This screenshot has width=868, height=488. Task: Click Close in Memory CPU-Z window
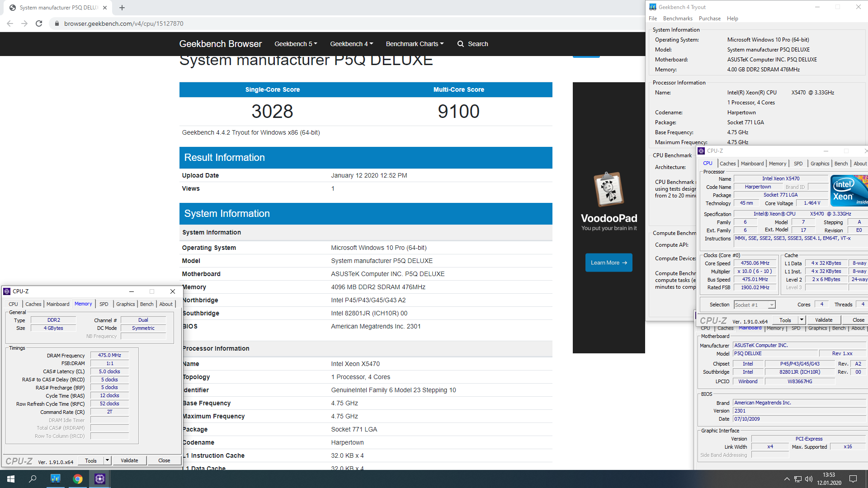164,460
